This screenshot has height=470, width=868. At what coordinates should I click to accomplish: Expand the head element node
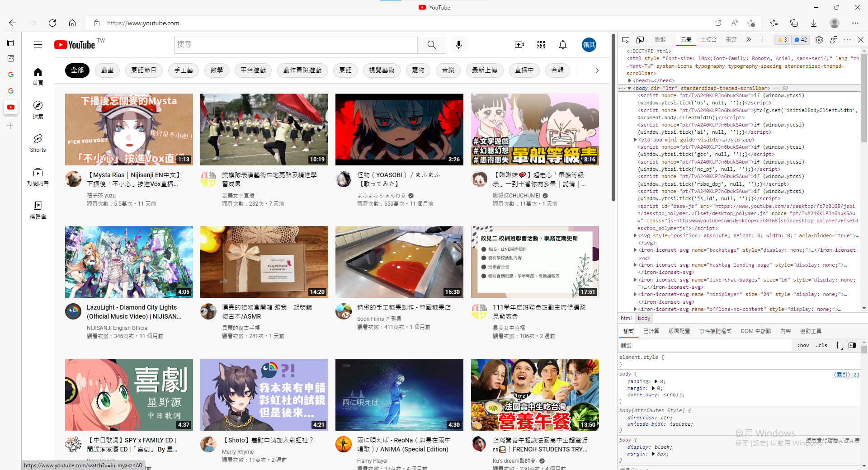(x=630, y=80)
